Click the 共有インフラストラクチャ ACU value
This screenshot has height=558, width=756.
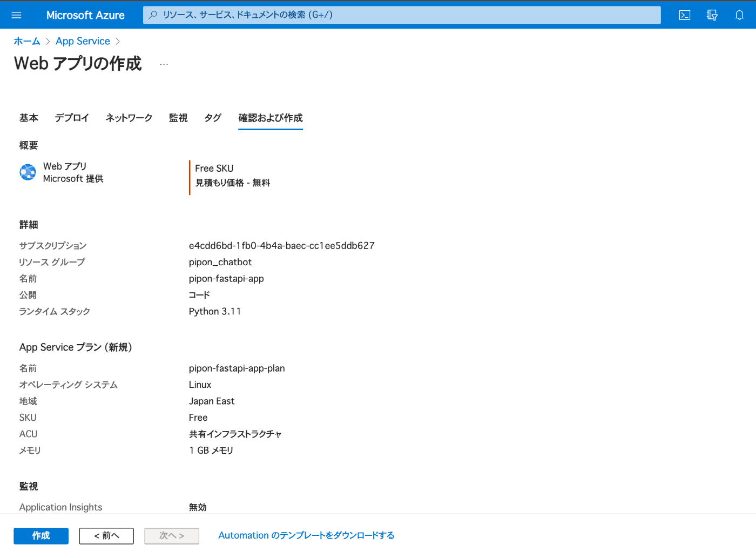[235, 434]
